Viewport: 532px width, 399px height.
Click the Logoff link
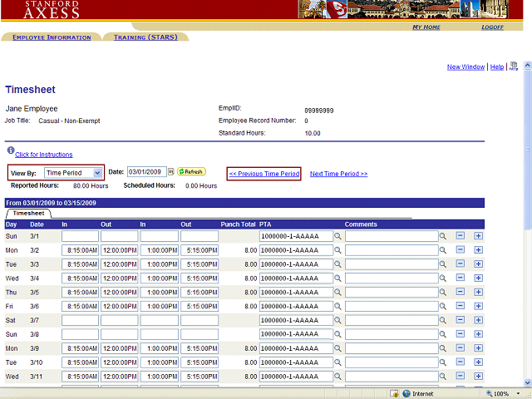492,27
